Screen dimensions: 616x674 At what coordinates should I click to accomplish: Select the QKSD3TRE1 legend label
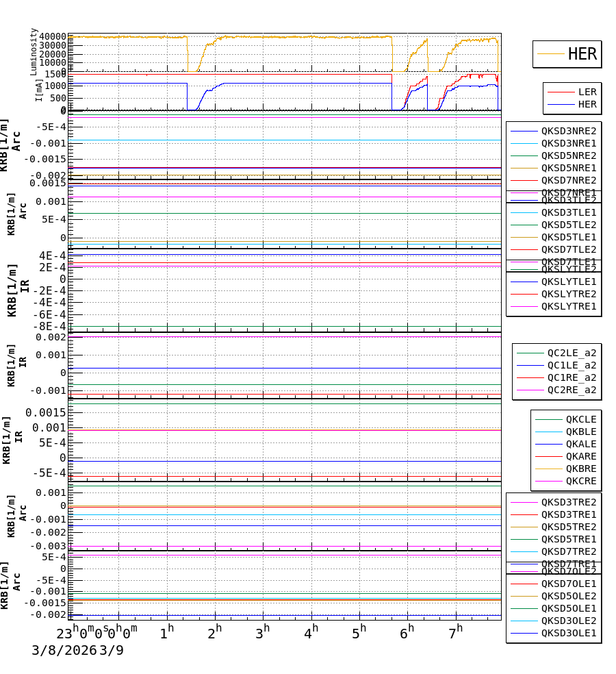coord(568,515)
